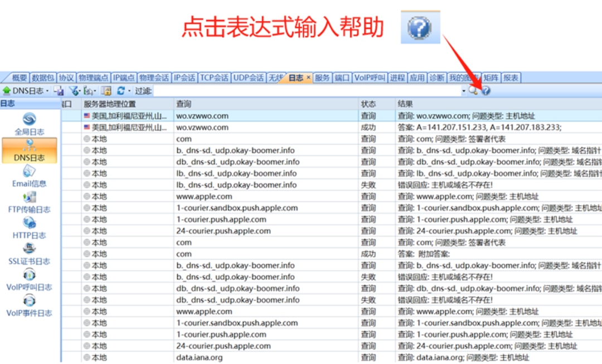Switch to the TCP会话 tab
The width and height of the screenshot is (602, 364).
point(214,77)
